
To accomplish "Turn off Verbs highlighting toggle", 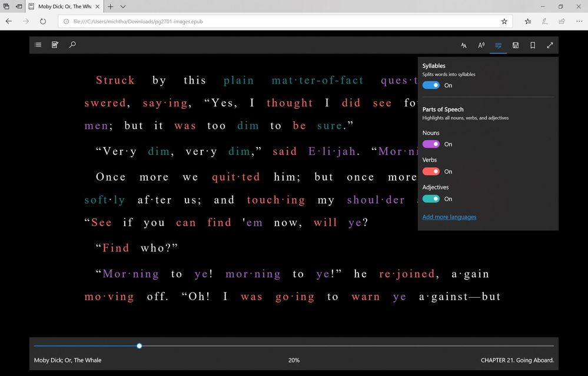I will click(431, 171).
